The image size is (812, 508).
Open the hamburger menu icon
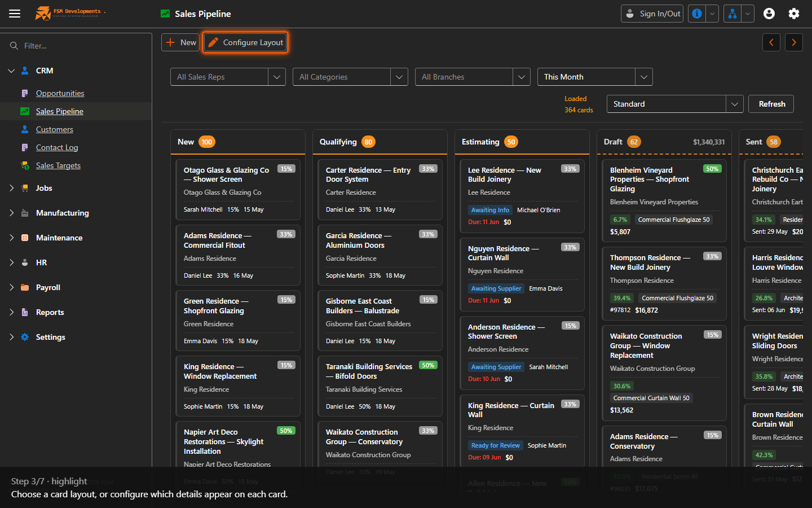click(15, 14)
